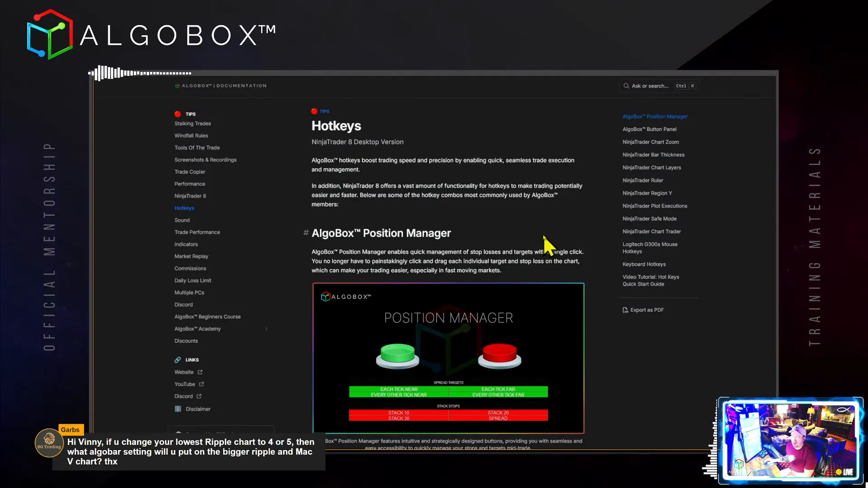Click the Links chain icon
Image resolution: width=868 pixels, height=488 pixels.
point(178,360)
